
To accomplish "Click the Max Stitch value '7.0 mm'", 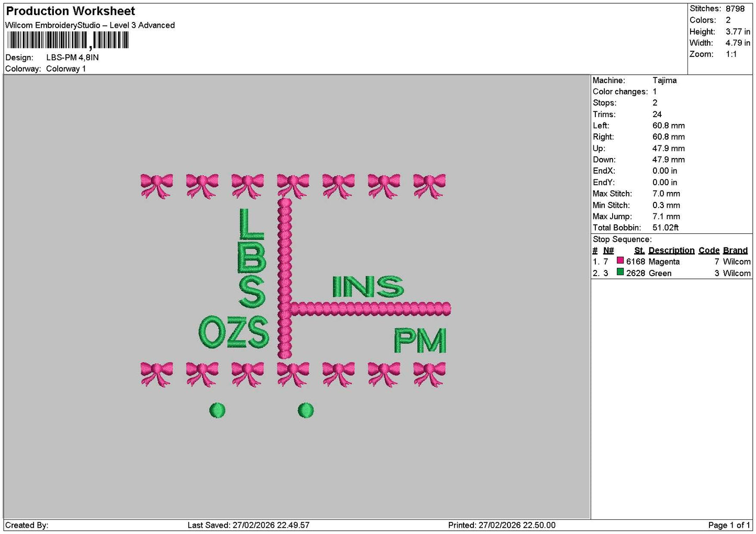I will (x=666, y=194).
